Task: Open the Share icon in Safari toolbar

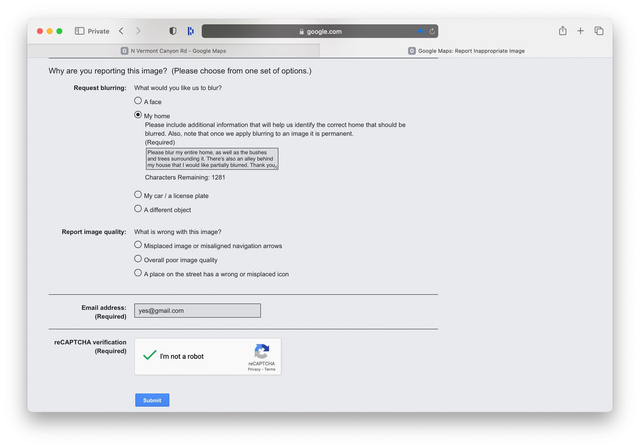Action: 563,31
